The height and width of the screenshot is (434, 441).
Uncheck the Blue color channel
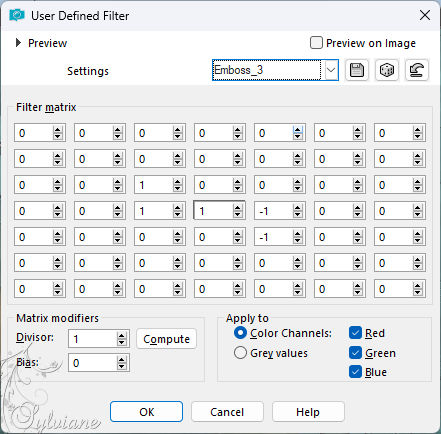(355, 372)
